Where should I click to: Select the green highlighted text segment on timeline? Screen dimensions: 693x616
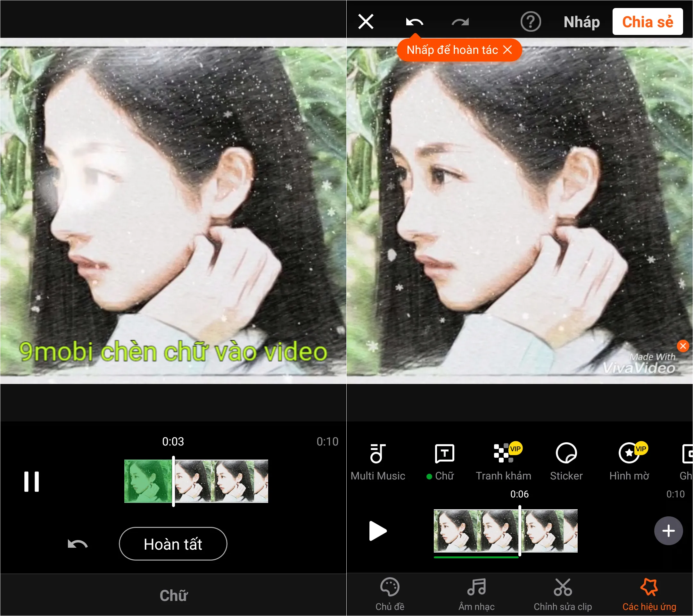click(x=148, y=481)
